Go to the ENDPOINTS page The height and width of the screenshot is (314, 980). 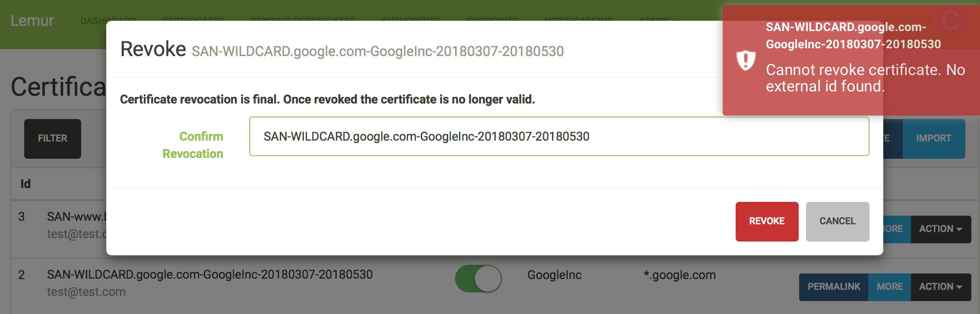point(492,20)
